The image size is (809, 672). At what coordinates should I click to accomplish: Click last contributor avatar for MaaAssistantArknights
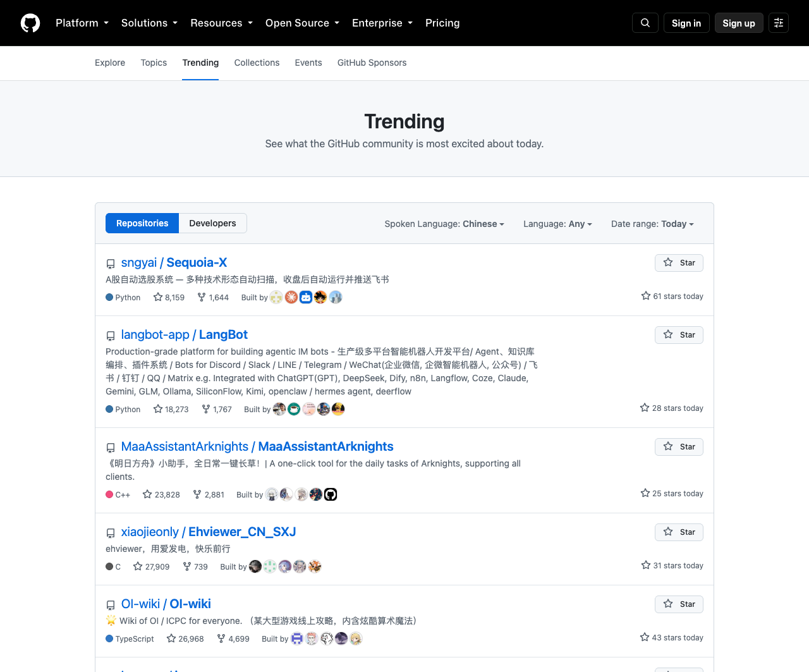coord(331,494)
